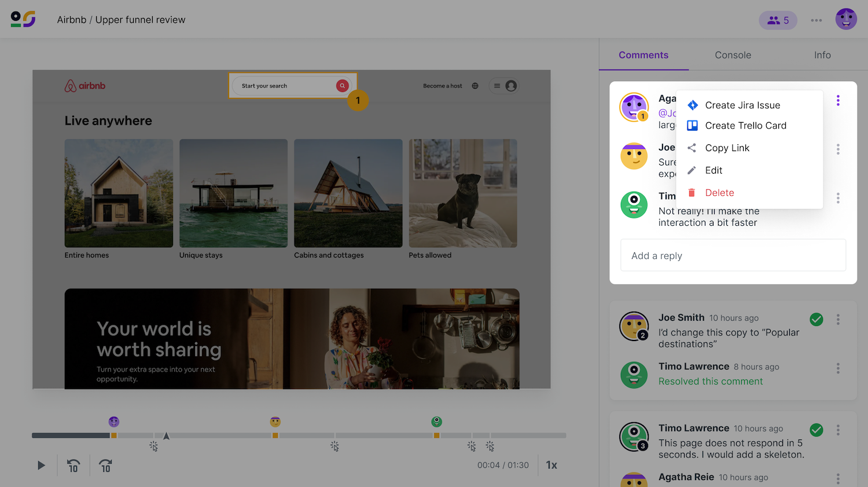Open the three-dot menu in top header
The width and height of the screenshot is (868, 487).
coord(816,20)
